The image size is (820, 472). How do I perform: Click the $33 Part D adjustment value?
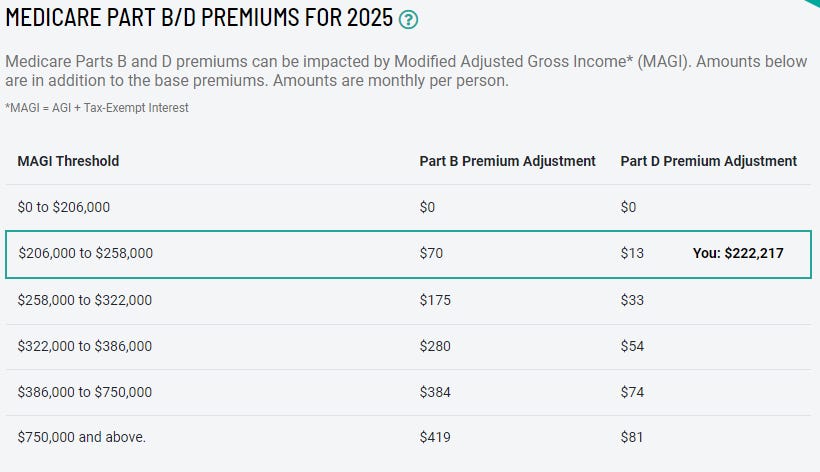pyautogui.click(x=632, y=301)
